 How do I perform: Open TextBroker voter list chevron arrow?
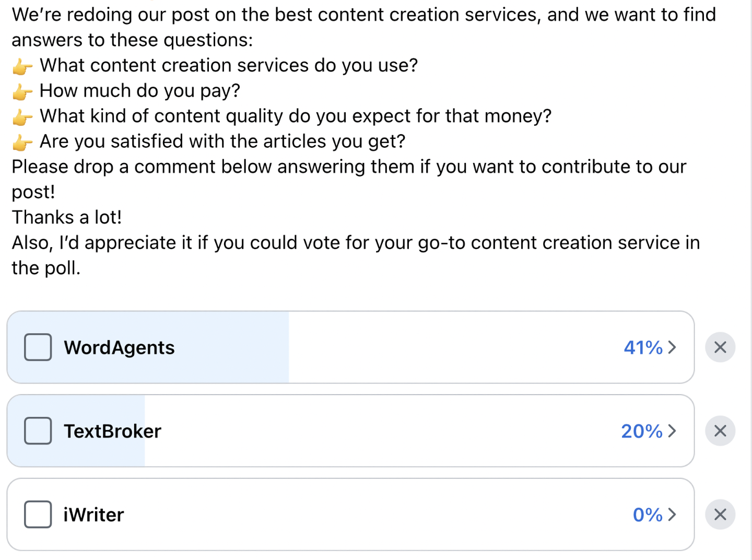(x=673, y=431)
